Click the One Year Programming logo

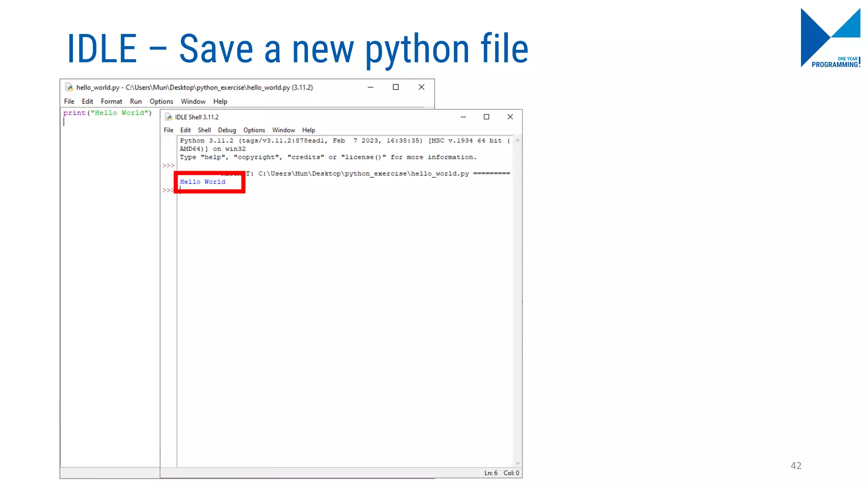click(x=831, y=38)
